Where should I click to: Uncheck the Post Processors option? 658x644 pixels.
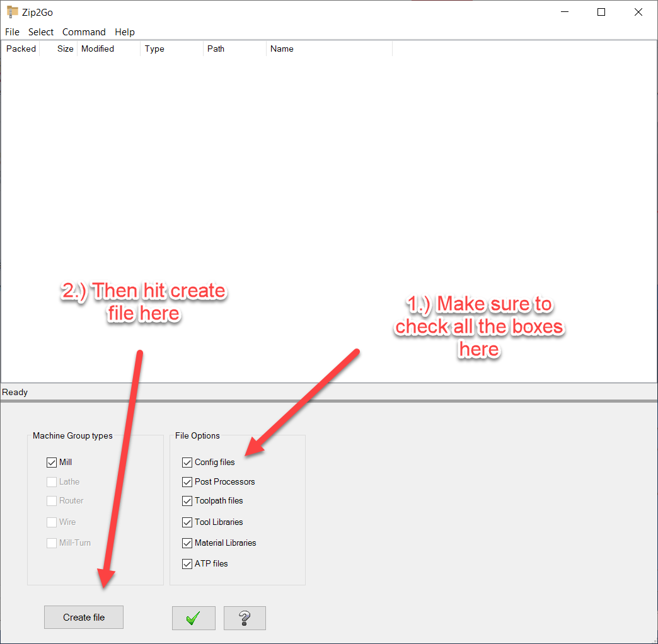(x=187, y=481)
